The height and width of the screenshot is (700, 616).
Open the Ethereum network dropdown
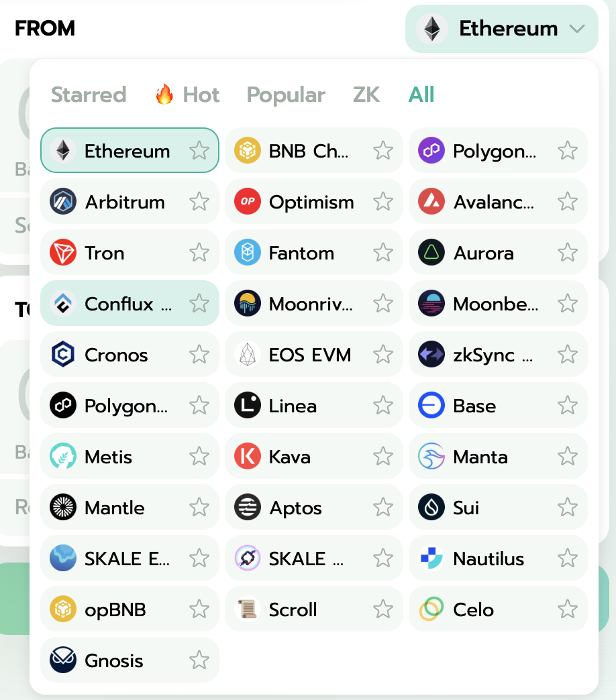pos(501,28)
